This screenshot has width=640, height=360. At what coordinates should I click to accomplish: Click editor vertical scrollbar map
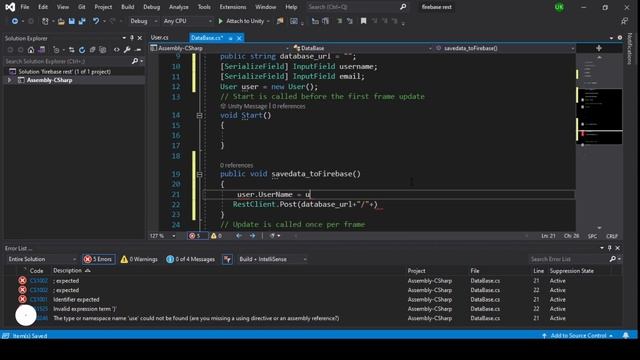click(599, 141)
